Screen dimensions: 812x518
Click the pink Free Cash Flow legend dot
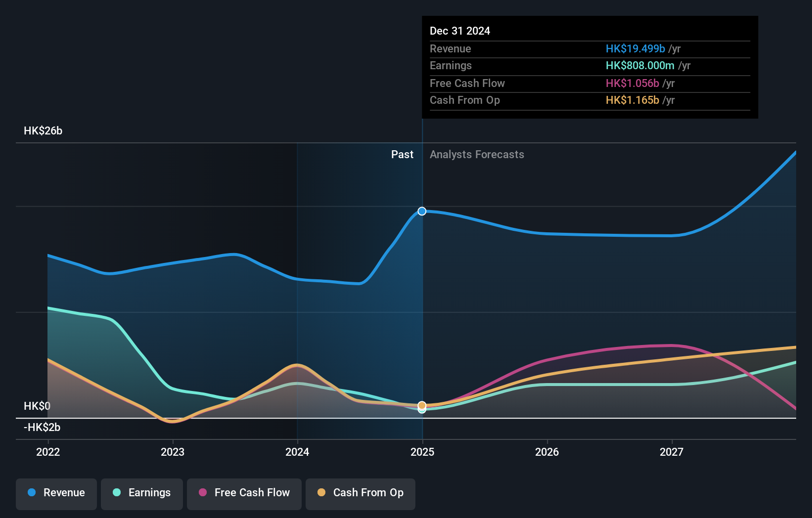click(x=203, y=492)
